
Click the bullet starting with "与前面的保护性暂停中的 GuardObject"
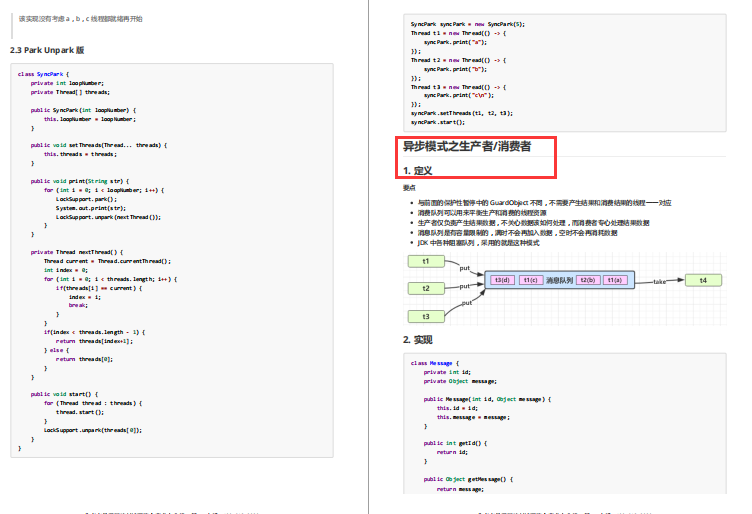coord(544,203)
